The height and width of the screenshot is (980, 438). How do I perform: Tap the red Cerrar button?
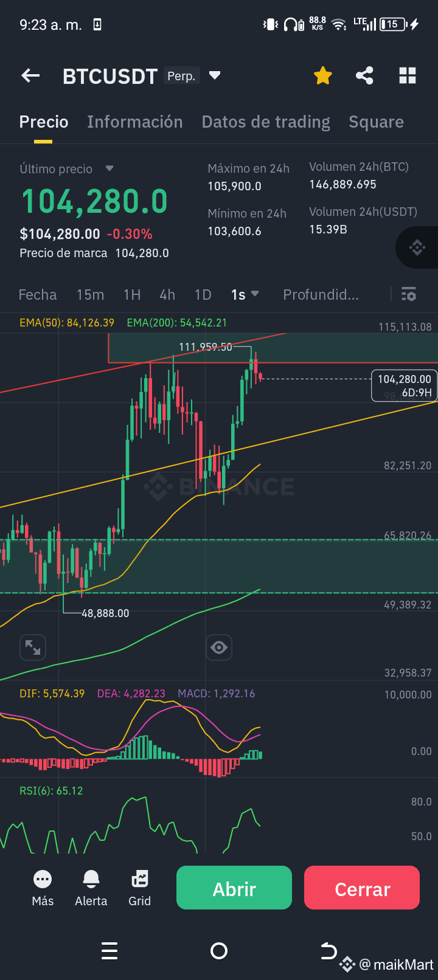(362, 888)
